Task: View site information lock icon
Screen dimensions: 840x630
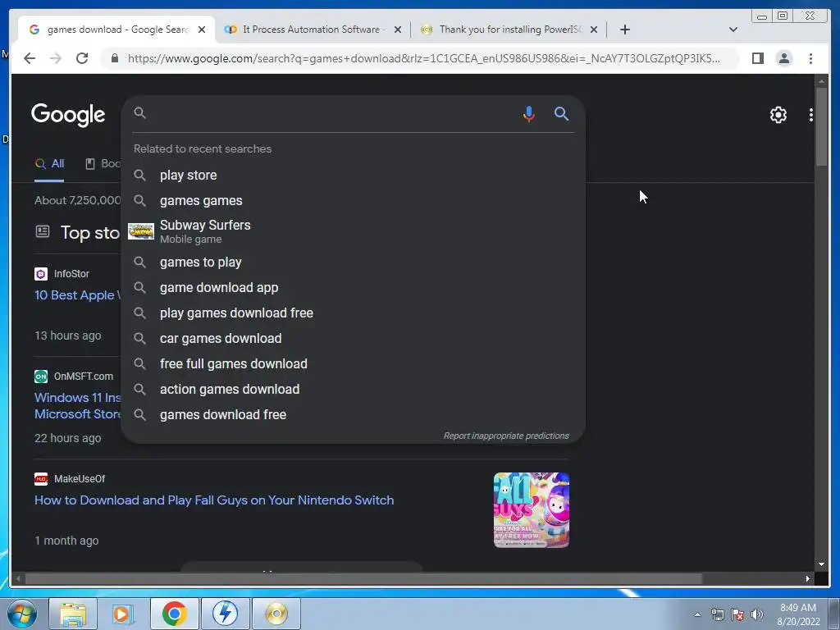Action: [x=114, y=58]
